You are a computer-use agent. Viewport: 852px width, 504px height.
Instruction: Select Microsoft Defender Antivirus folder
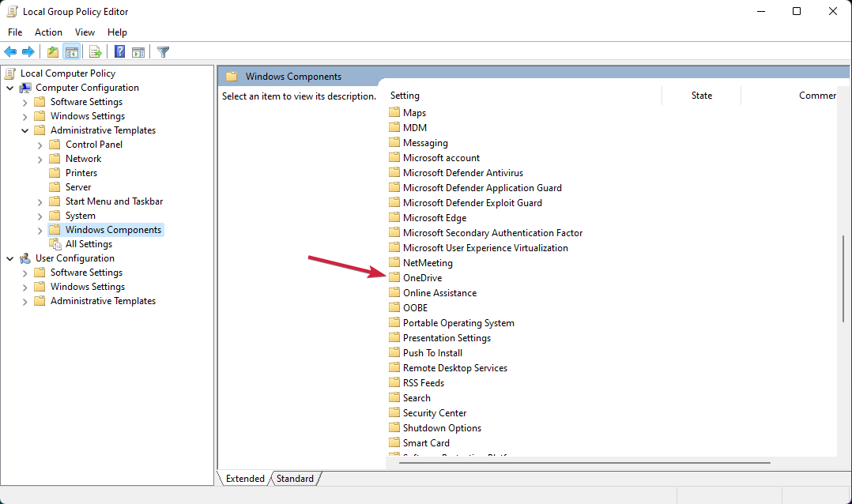[x=463, y=173]
